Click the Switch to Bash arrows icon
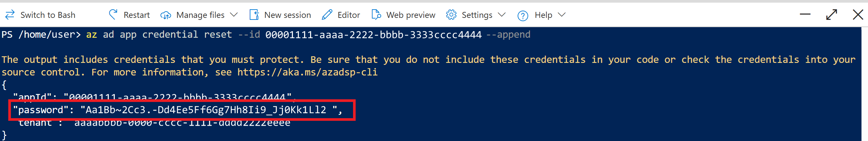The image size is (868, 141). 10,15
